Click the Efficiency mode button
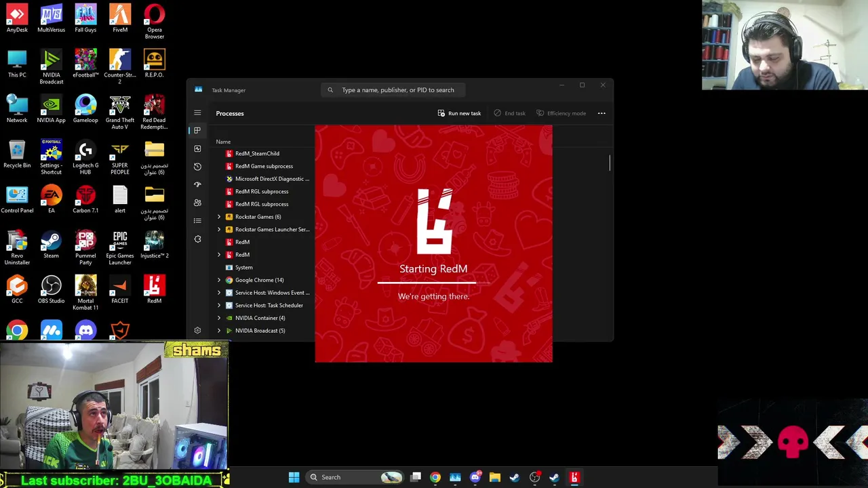This screenshot has width=868, height=488. click(x=561, y=113)
